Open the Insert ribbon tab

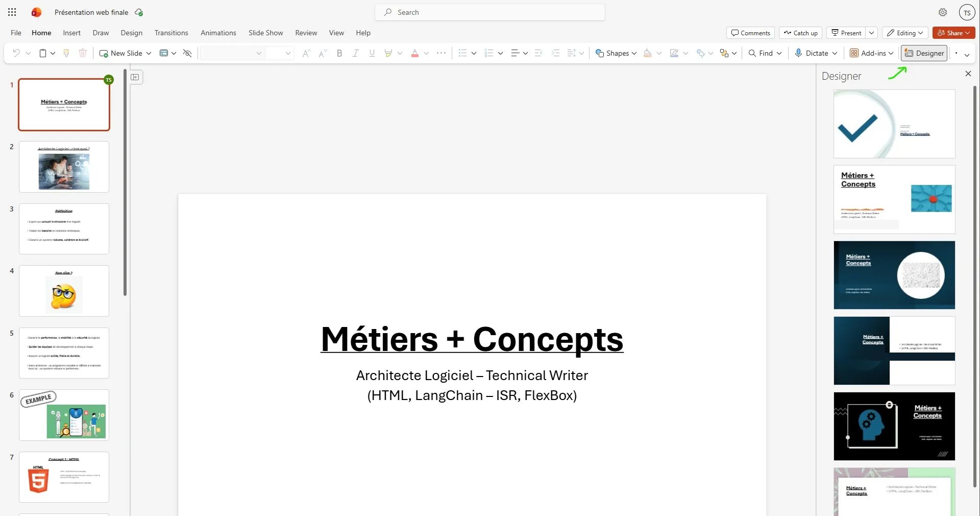point(72,33)
